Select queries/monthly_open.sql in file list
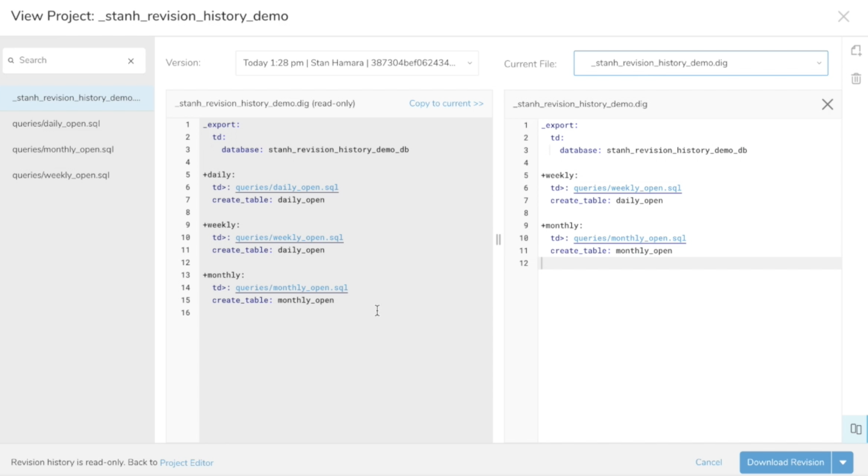Image resolution: width=868 pixels, height=476 pixels. coord(63,149)
